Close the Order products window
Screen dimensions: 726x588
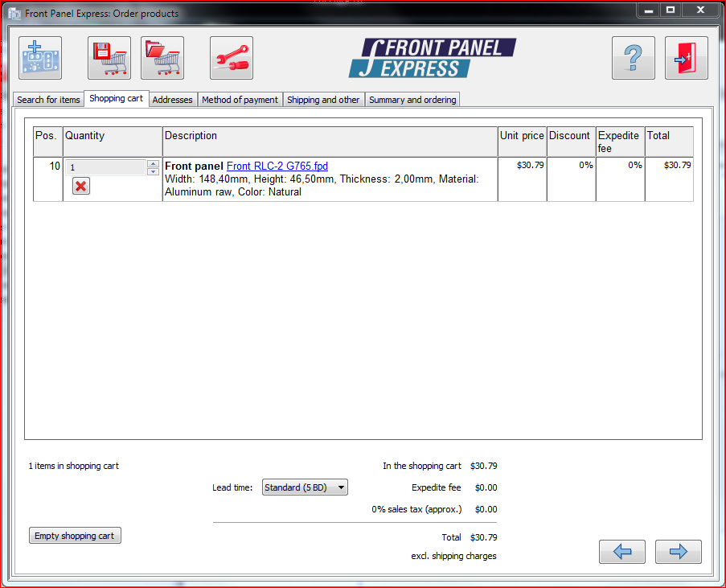tap(700, 10)
